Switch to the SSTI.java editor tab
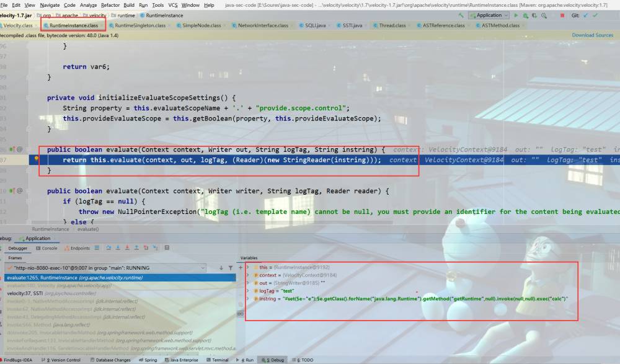 pyautogui.click(x=353, y=25)
